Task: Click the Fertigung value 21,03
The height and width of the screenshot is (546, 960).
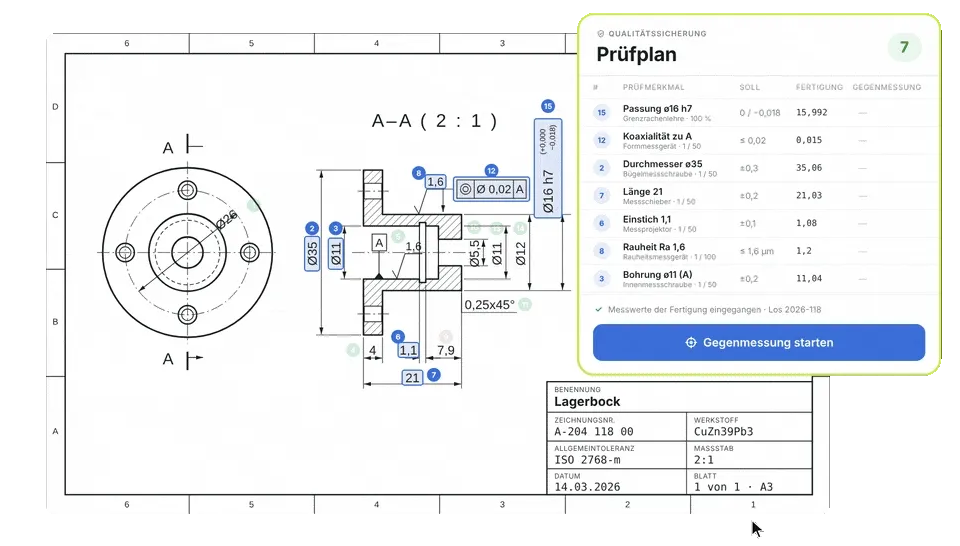Action: tap(809, 195)
